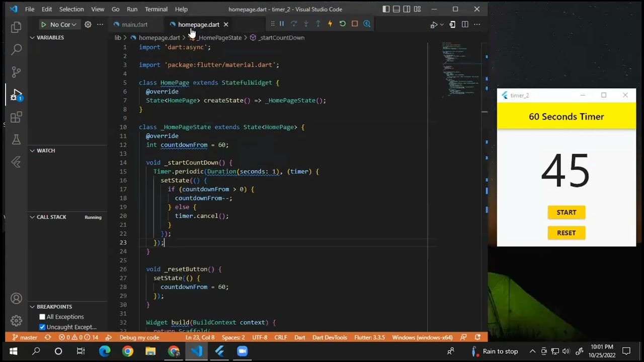Open the Run menu
This screenshot has height=362, width=644.
point(132,9)
